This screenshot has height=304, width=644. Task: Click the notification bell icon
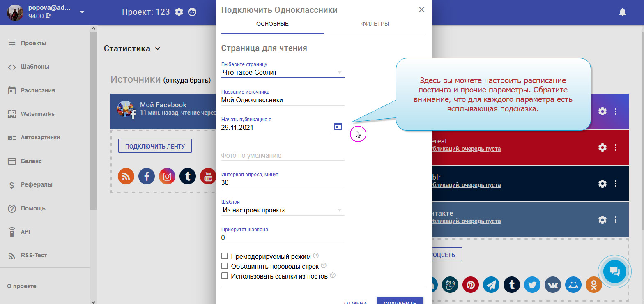(x=623, y=12)
